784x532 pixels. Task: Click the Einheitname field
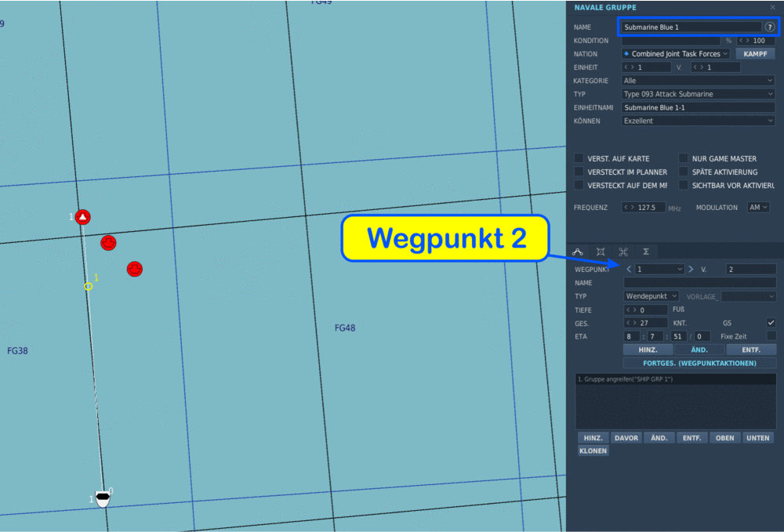[698, 107]
